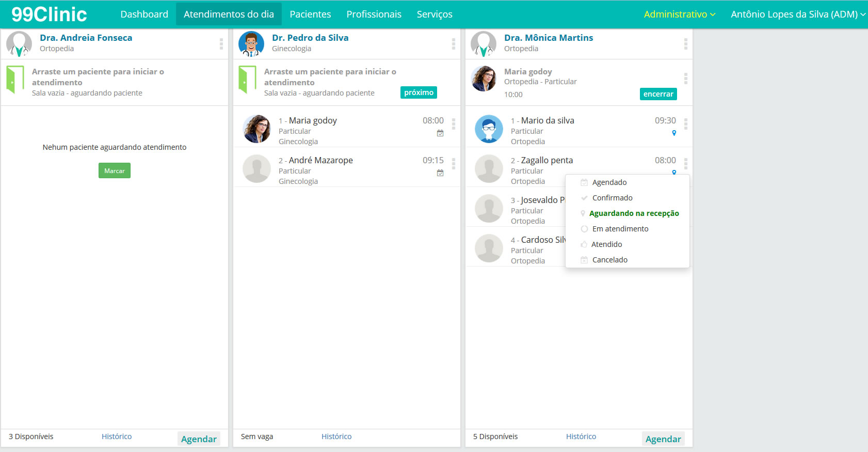Click location pin icon for Mario da silva
Image resolution: width=868 pixels, height=452 pixels.
point(674,133)
